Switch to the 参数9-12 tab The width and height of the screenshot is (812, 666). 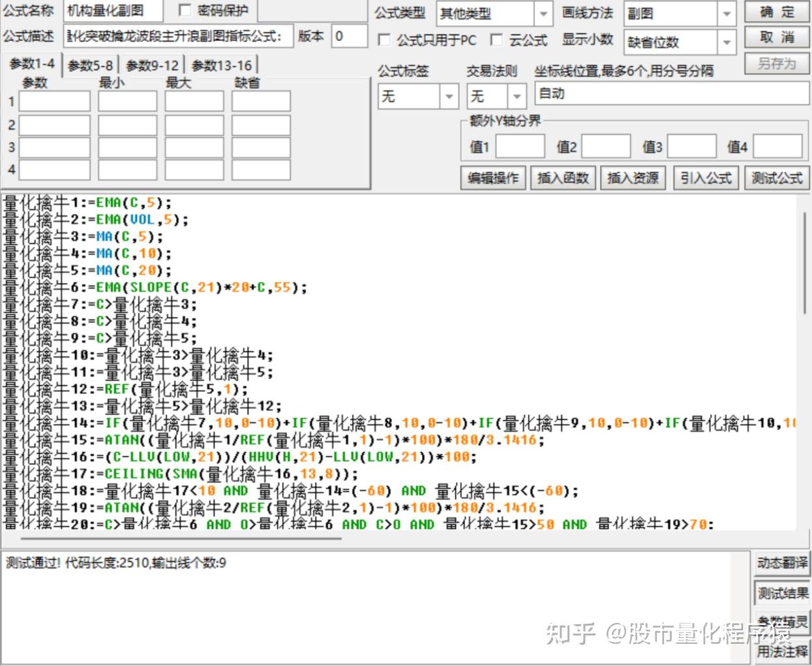pos(152,65)
